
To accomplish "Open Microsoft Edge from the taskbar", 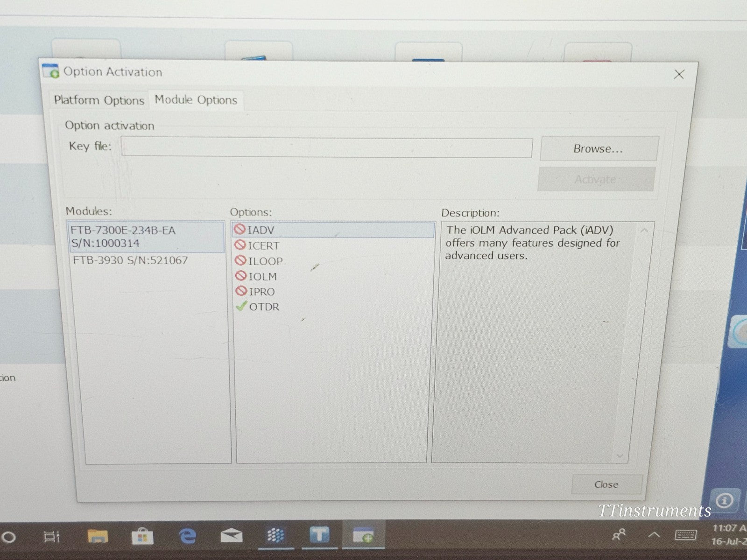I will 188,536.
